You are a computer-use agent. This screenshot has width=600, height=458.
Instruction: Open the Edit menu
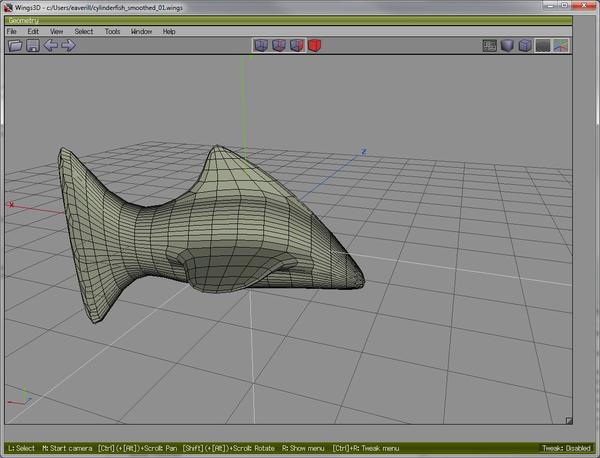33,31
